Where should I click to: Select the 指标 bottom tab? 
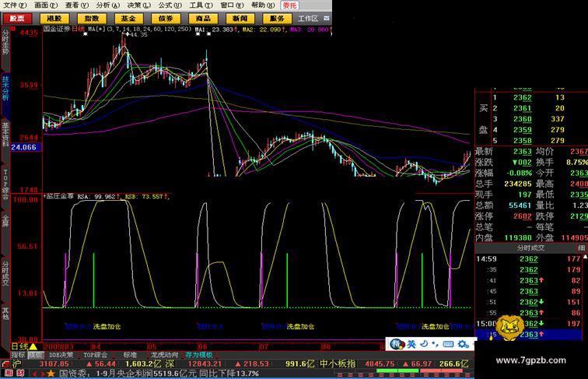[x=18, y=355]
